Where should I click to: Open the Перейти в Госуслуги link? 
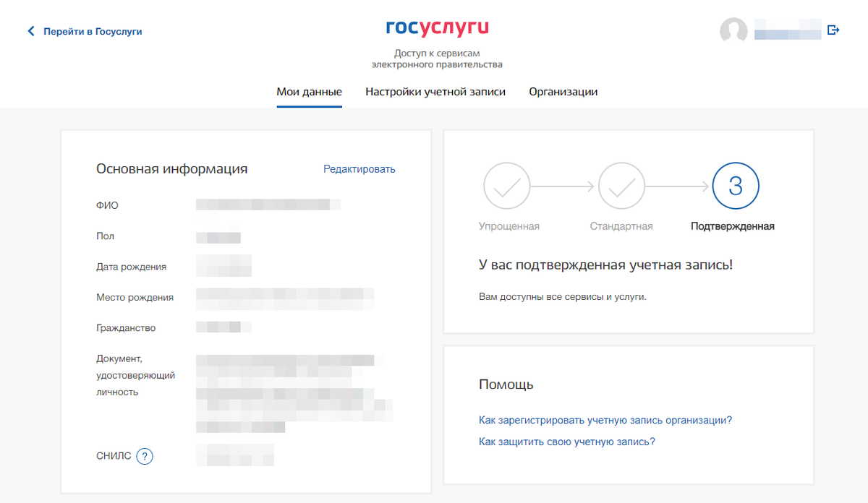click(x=93, y=32)
